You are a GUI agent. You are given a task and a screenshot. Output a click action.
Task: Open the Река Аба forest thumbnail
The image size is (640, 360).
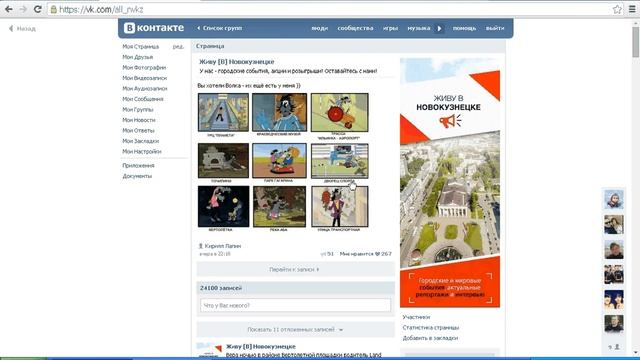click(x=280, y=206)
